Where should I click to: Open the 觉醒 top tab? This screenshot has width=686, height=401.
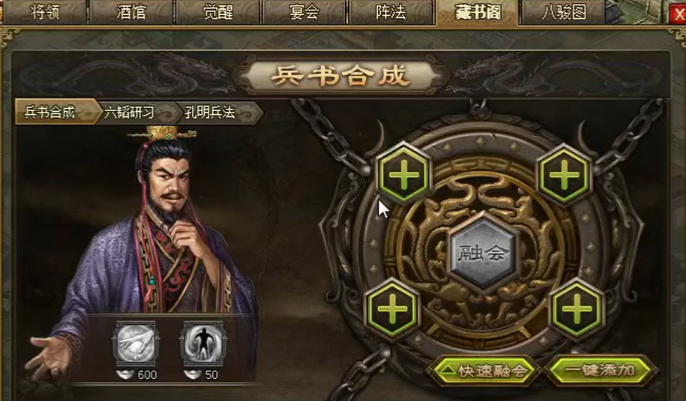pyautogui.click(x=218, y=12)
